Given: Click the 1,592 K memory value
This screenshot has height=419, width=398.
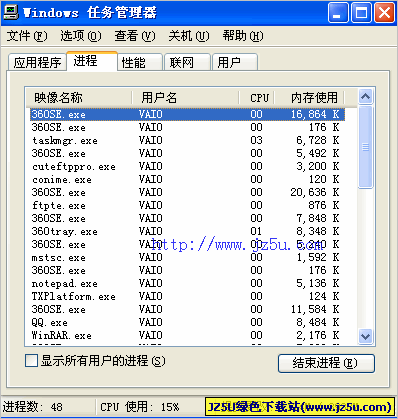Looking at the screenshot, I should coord(318,257).
